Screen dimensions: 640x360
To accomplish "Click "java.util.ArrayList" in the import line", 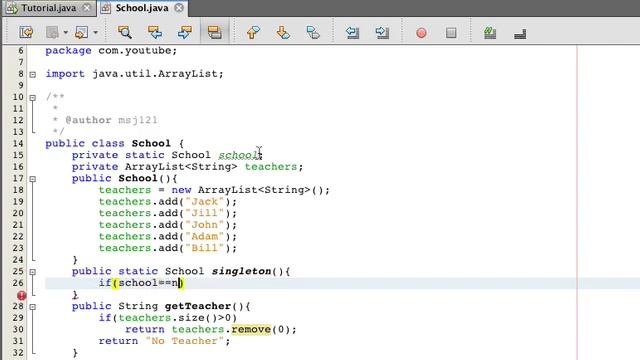I will pos(155,74).
